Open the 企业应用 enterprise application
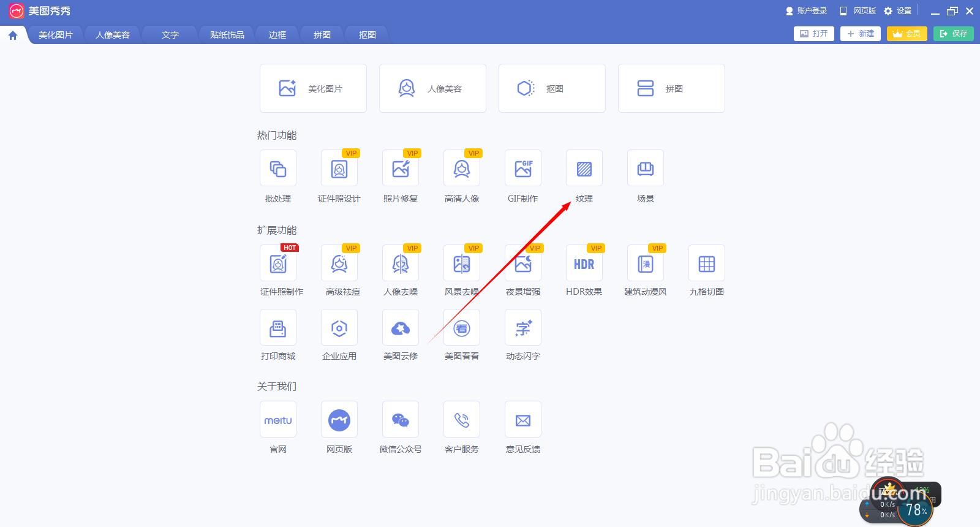The image size is (980, 527). [339, 328]
